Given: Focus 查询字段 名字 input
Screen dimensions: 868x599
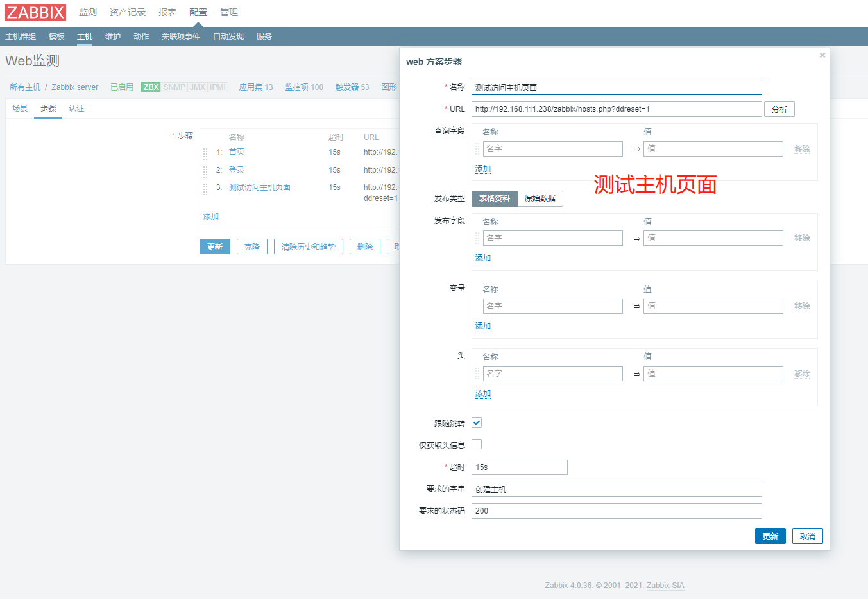Looking at the screenshot, I should tap(553, 149).
